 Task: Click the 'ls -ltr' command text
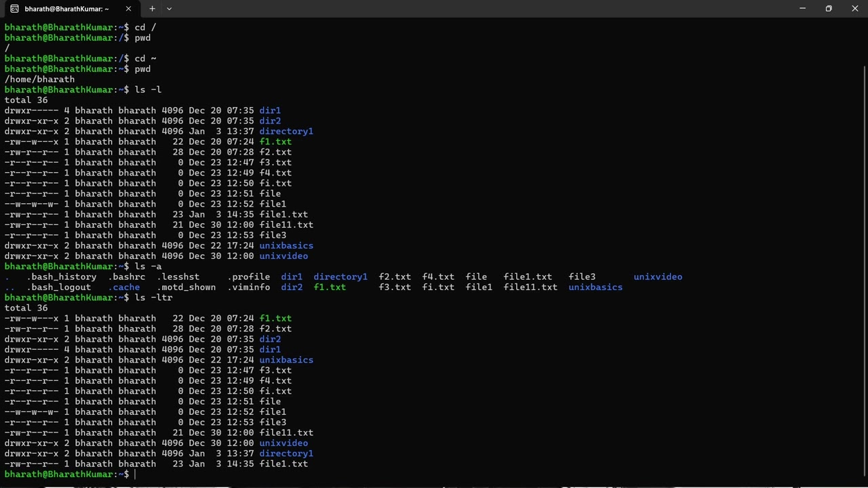tap(153, 298)
